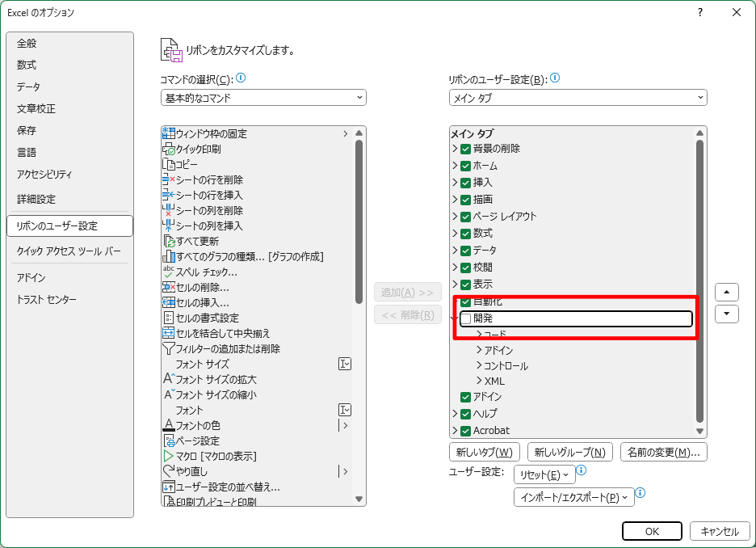Toggle the Acrobat tab checkbox
This screenshot has width=756, height=548.
(x=466, y=431)
